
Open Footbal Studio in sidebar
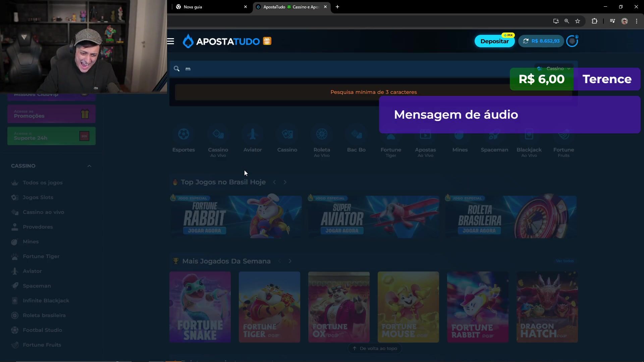pyautogui.click(x=42, y=330)
